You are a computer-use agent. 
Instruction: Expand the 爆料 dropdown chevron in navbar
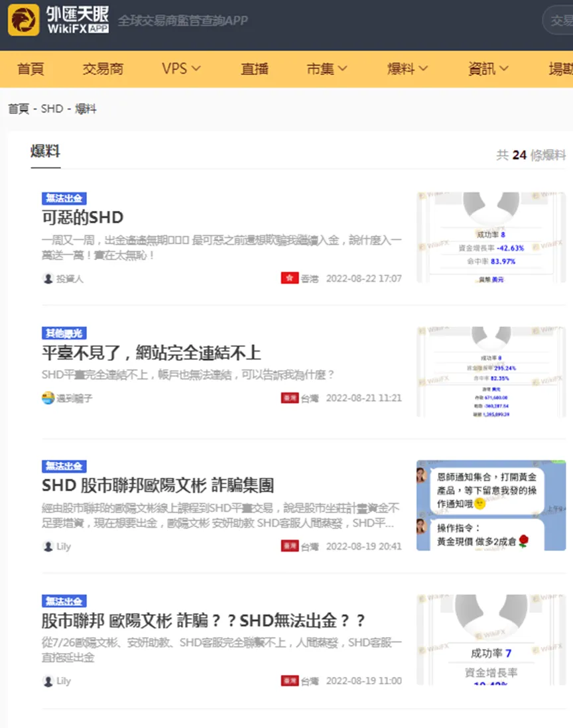[423, 69]
